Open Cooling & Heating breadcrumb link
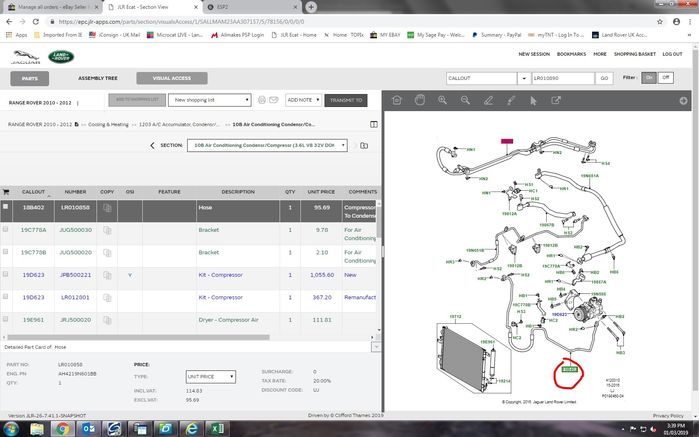Viewport: 699px width, 437px height. point(108,124)
